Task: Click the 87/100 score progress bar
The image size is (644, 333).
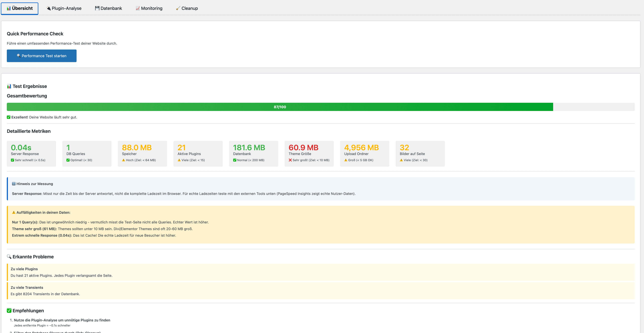Action: coord(279,107)
